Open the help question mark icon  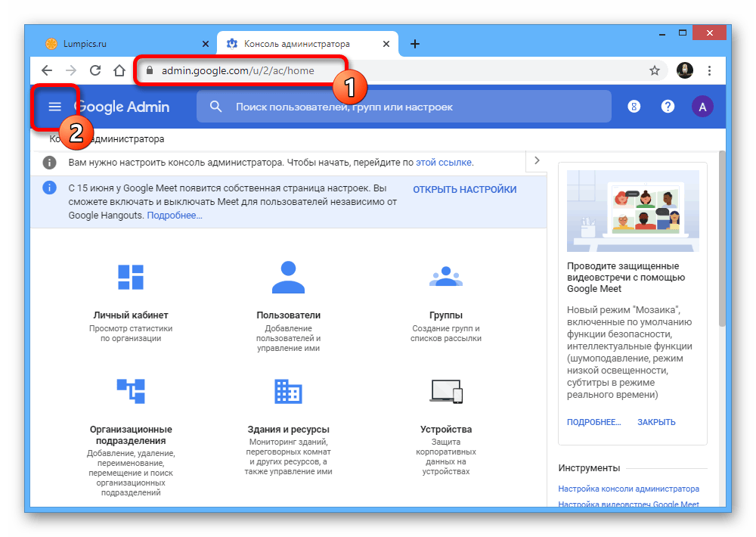pos(668,107)
